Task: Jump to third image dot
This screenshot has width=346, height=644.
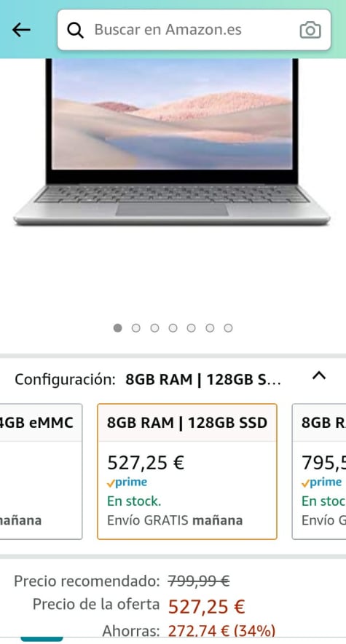Action: point(154,327)
